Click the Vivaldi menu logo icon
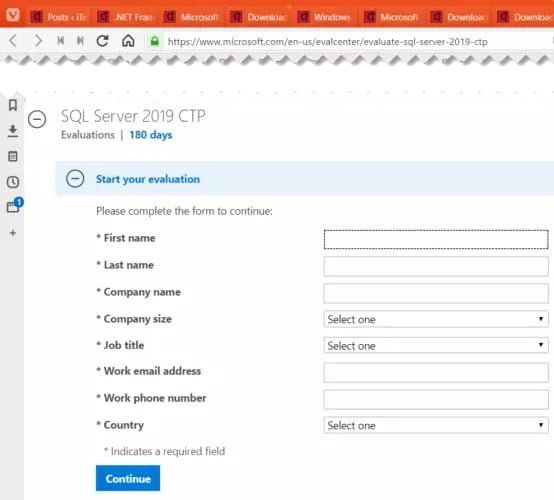 tap(13, 15)
